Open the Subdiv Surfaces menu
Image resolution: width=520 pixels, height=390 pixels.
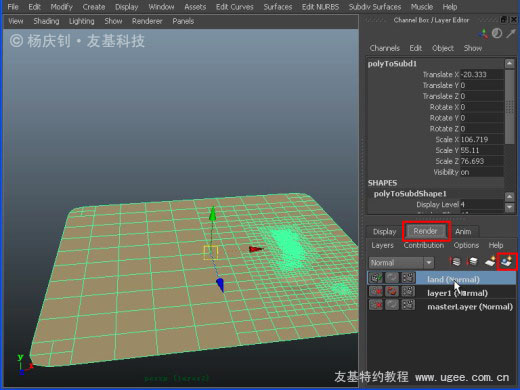pyautogui.click(x=375, y=7)
